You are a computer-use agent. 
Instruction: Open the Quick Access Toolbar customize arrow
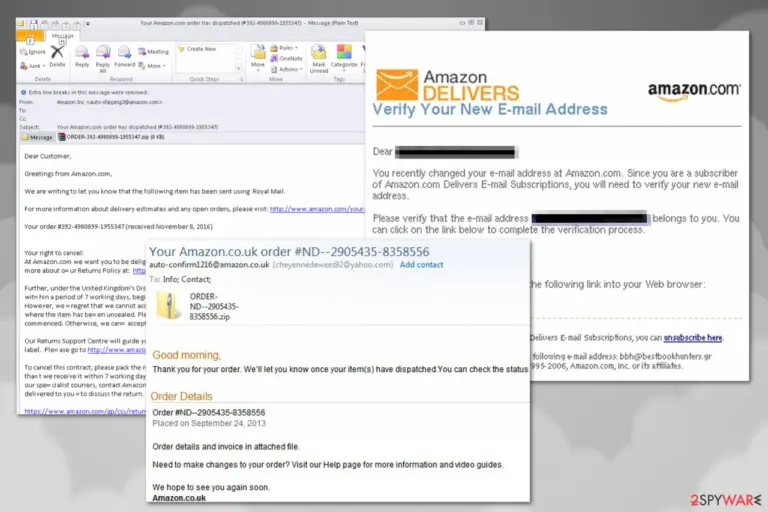tap(88, 24)
